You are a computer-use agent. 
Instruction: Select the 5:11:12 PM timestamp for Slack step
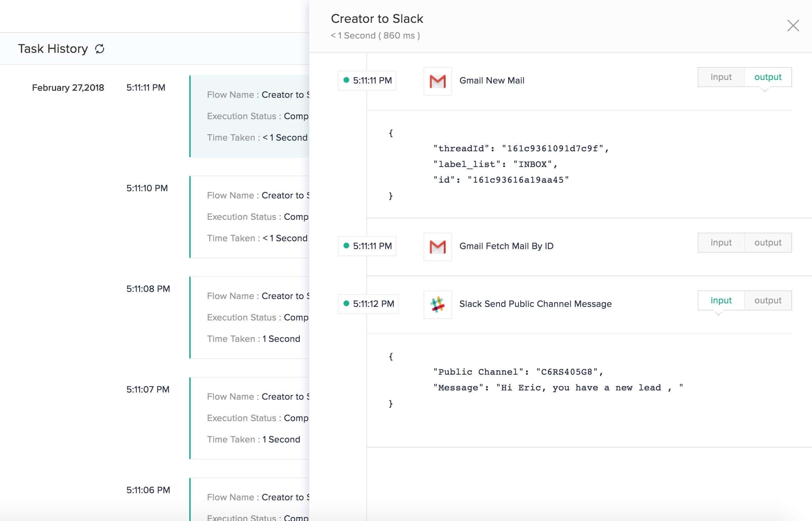click(368, 304)
